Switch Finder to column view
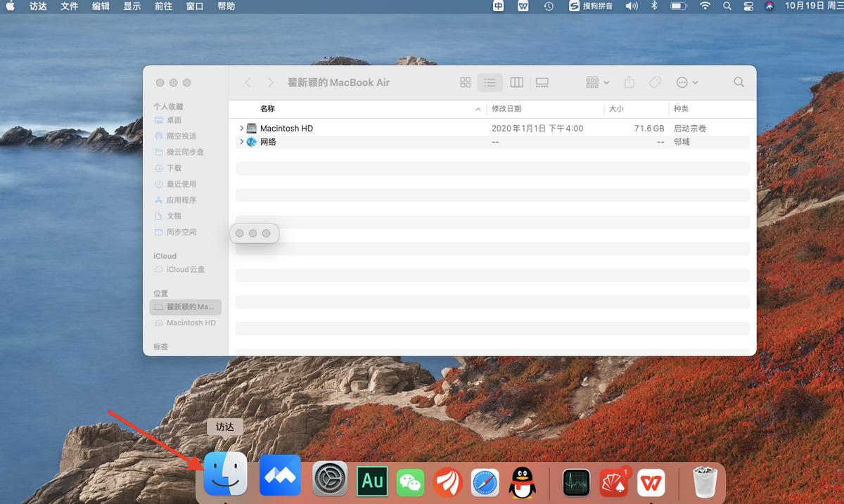The height and width of the screenshot is (504, 844). click(516, 82)
